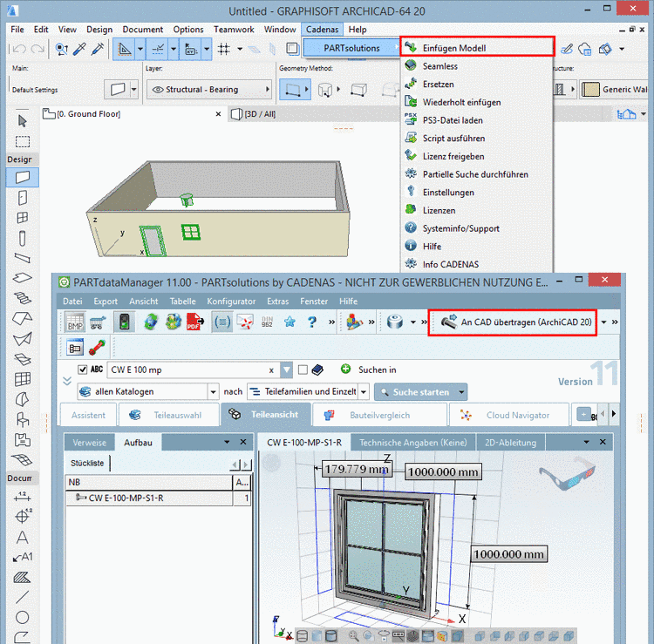Click the blue question mark help icon
654x644 pixels.
pos(311,322)
